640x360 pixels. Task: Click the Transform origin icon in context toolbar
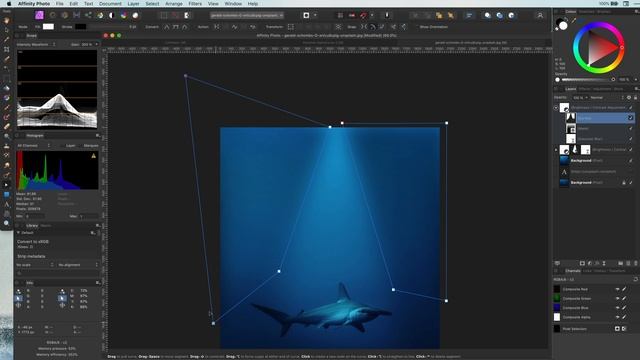(338, 27)
